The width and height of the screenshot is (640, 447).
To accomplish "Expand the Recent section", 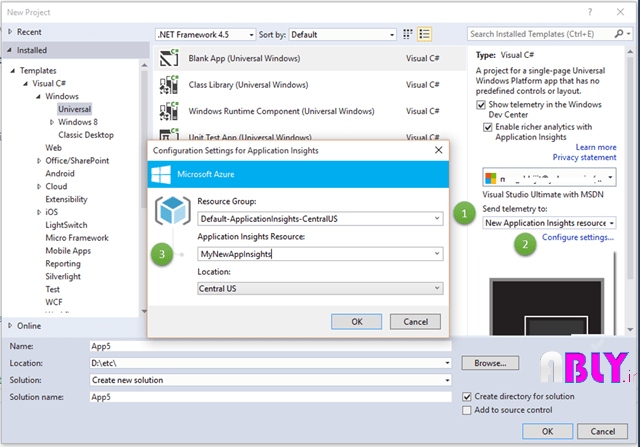I will tap(10, 31).
